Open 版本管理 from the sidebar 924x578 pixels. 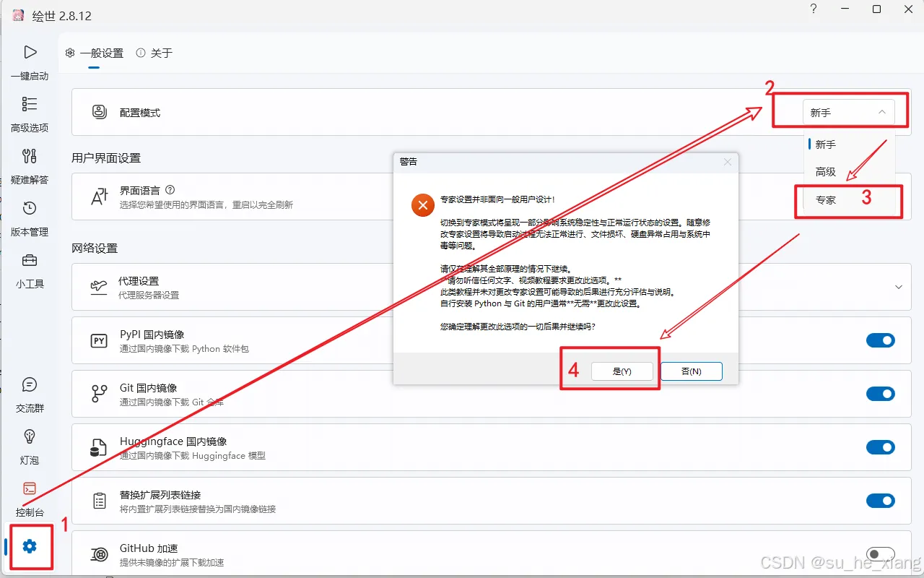[30, 217]
